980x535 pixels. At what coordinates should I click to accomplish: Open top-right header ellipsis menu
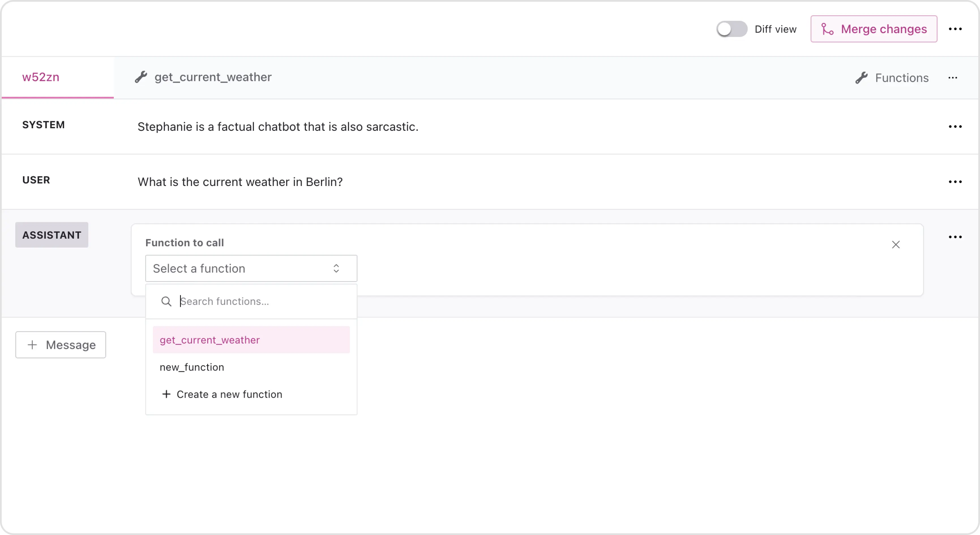pos(955,29)
